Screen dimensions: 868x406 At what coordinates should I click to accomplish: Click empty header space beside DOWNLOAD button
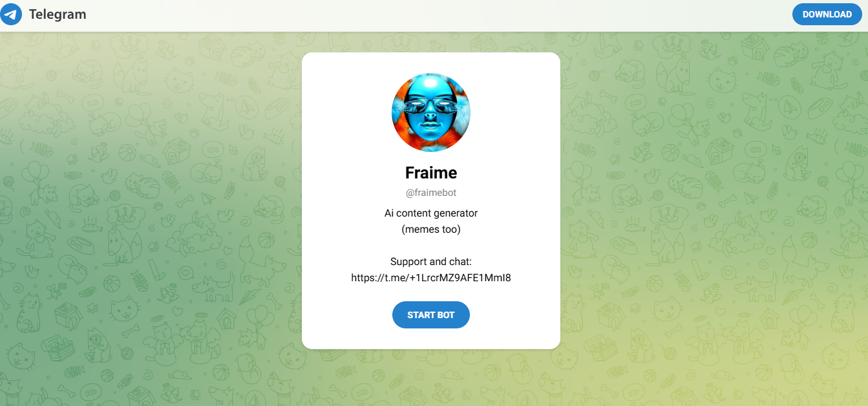[x=452, y=14]
